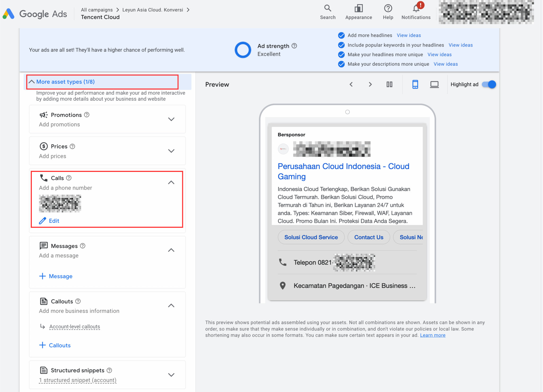Show previous ad preview
This screenshot has height=392, width=543.
[351, 84]
